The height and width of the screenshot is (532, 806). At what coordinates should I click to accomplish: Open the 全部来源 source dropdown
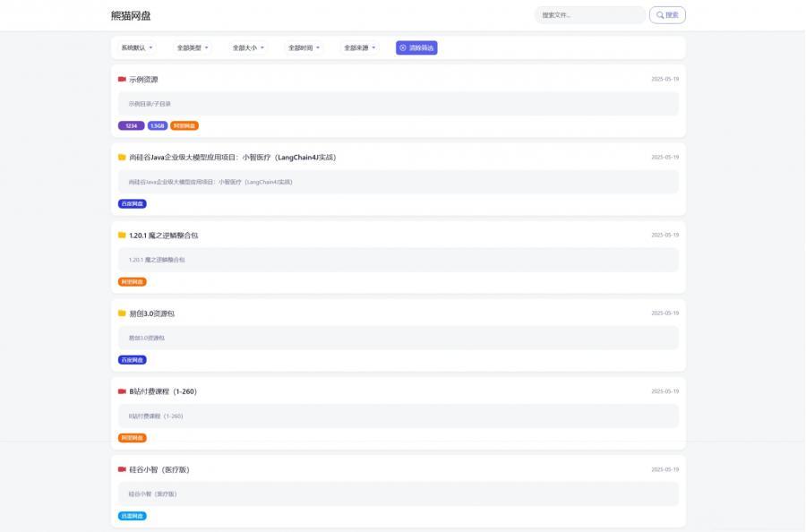360,47
